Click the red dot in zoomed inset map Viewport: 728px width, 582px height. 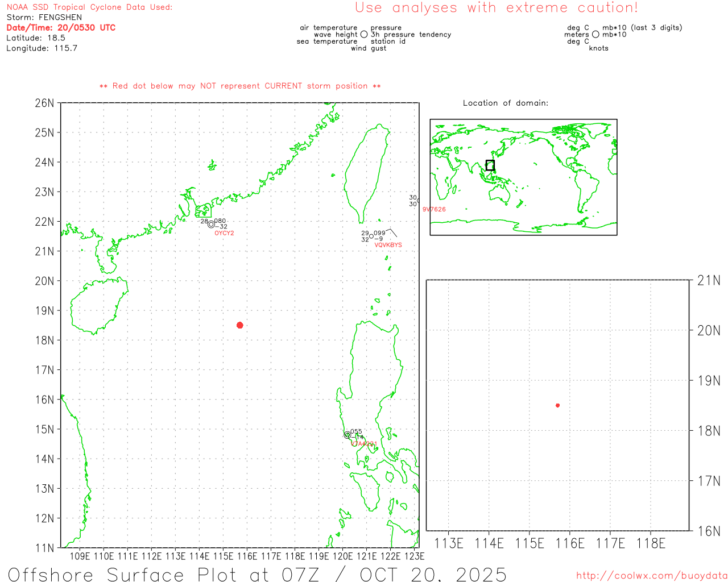point(557,405)
